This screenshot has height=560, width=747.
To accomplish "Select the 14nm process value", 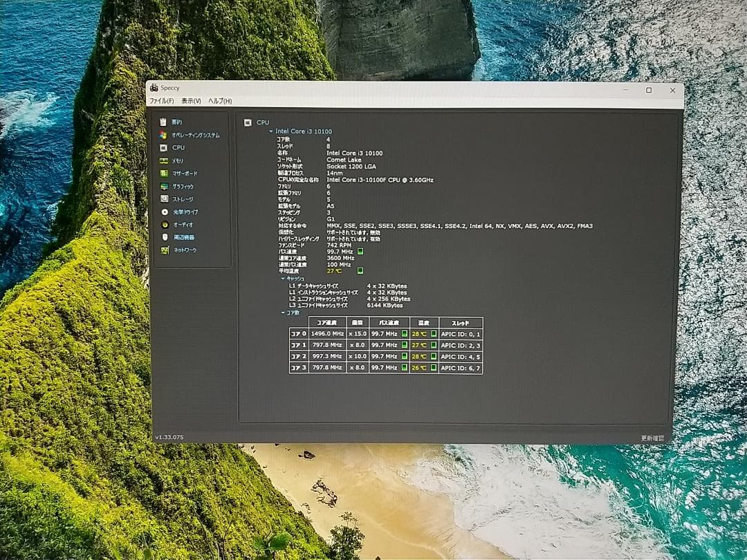I will click(335, 174).
